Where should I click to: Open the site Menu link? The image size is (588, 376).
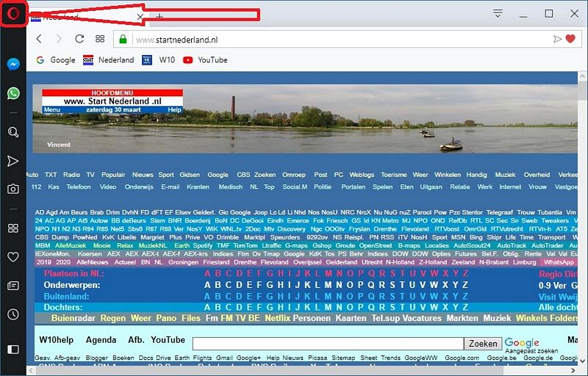tap(51, 109)
